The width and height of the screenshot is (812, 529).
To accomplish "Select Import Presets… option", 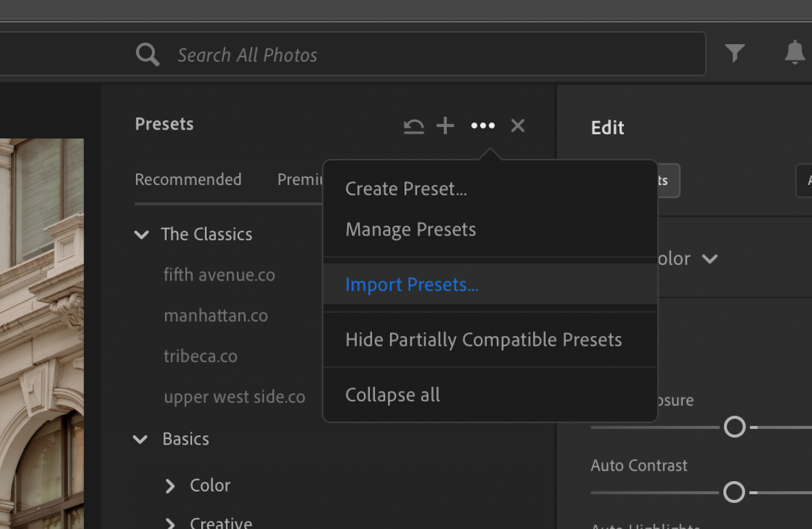I will (x=411, y=285).
